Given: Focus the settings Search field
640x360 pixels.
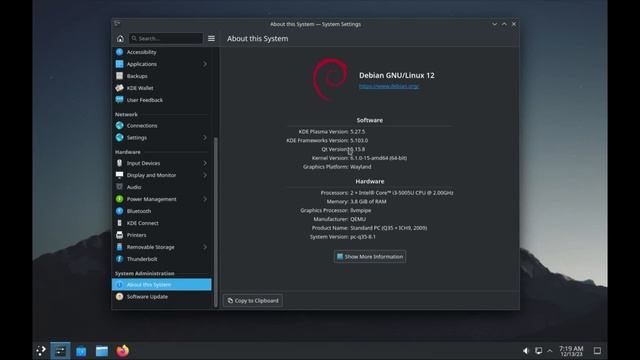Looking at the screenshot, I should 166,38.
